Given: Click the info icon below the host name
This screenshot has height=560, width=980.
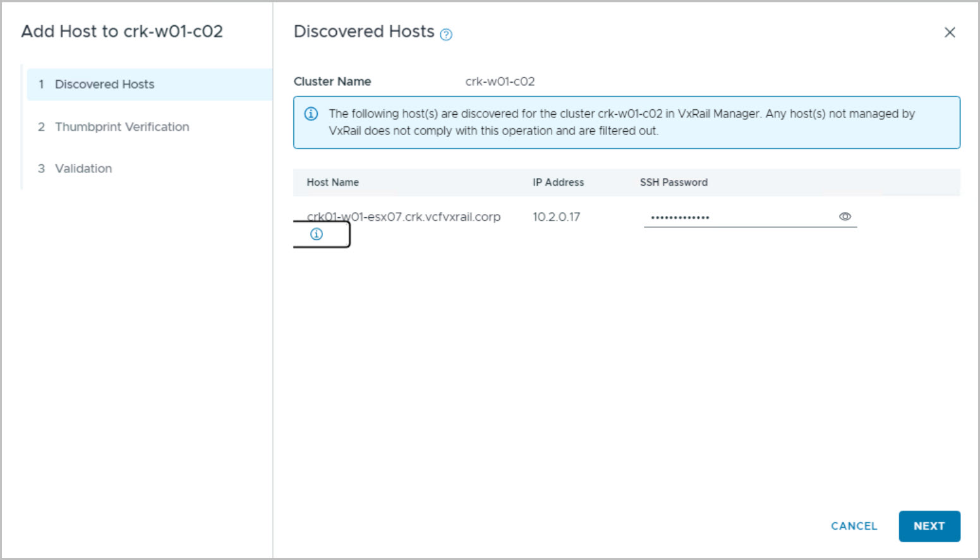Looking at the screenshot, I should point(317,234).
